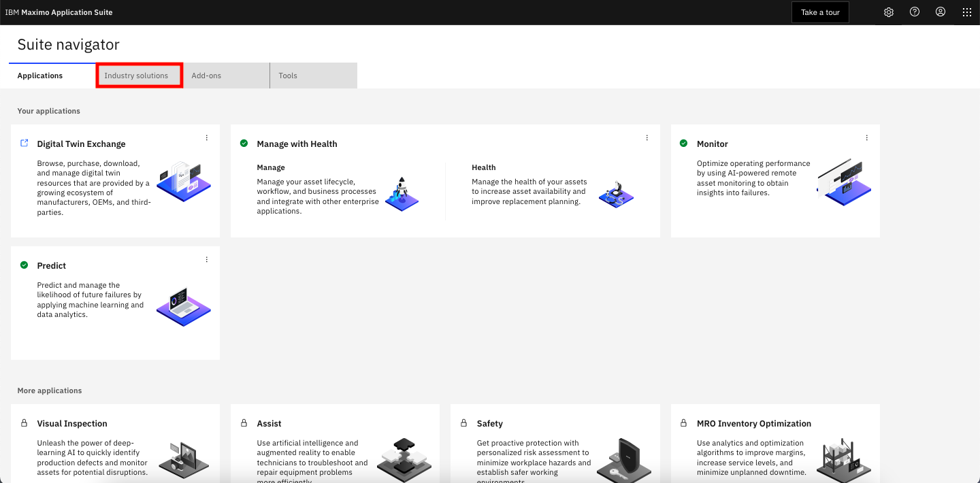Open the Monitor title
Viewport: 980px width, 483px height.
pyautogui.click(x=713, y=144)
